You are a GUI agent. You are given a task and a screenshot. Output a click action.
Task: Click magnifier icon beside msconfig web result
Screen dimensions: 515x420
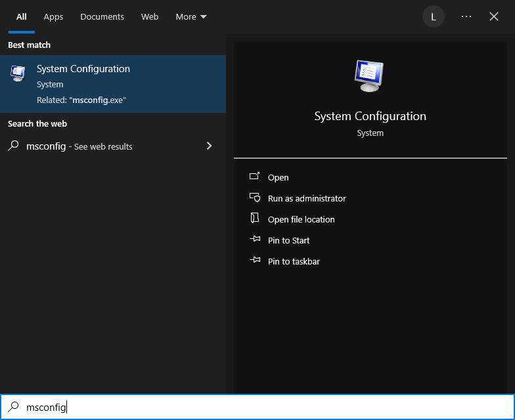point(13,146)
